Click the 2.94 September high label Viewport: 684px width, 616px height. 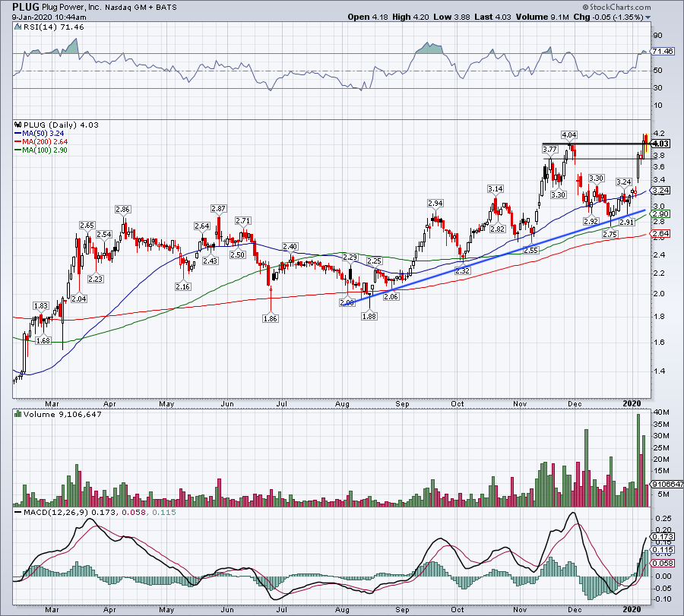[435, 203]
